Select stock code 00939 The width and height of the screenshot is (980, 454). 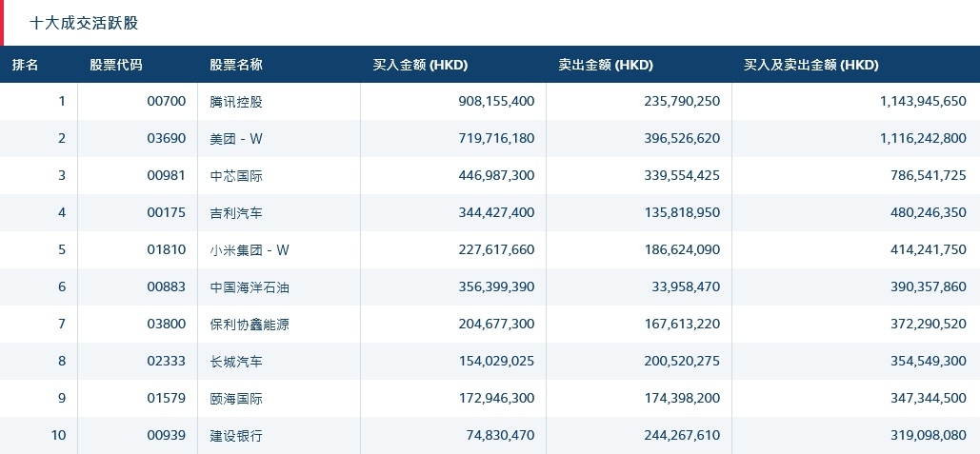pyautogui.click(x=167, y=436)
